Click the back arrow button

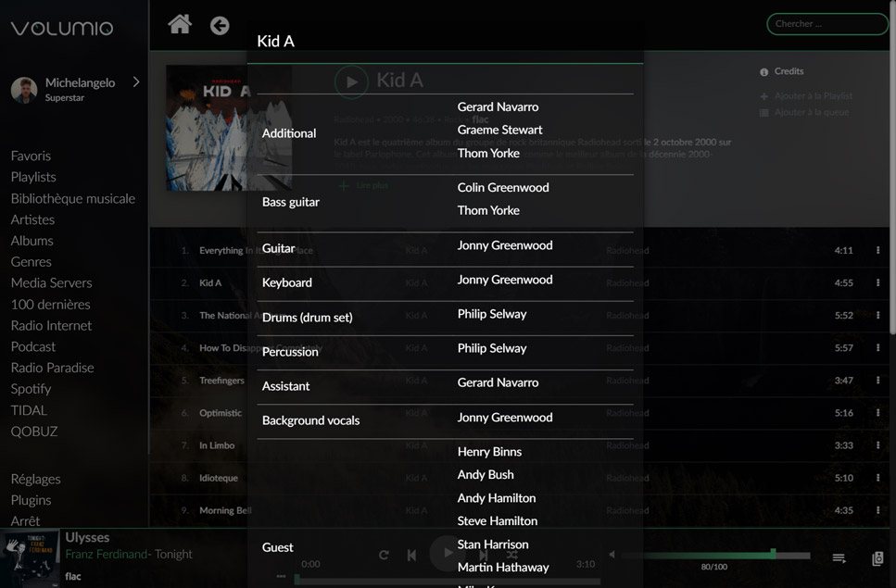[220, 25]
